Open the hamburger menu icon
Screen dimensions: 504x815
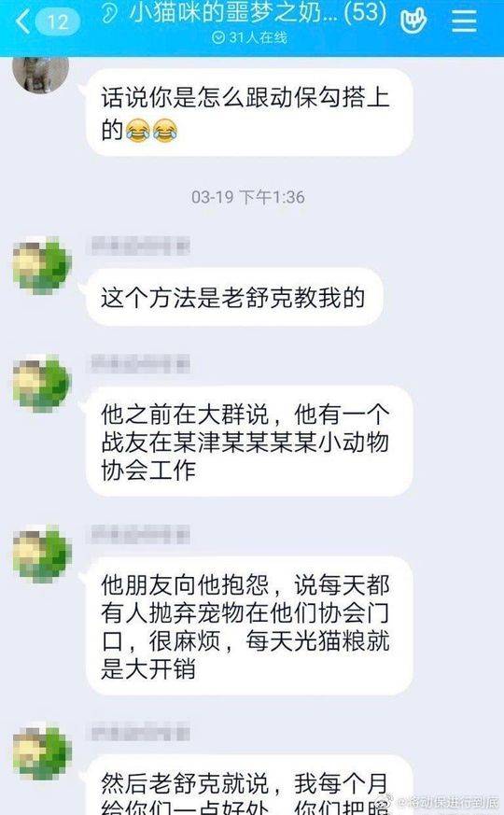464,20
